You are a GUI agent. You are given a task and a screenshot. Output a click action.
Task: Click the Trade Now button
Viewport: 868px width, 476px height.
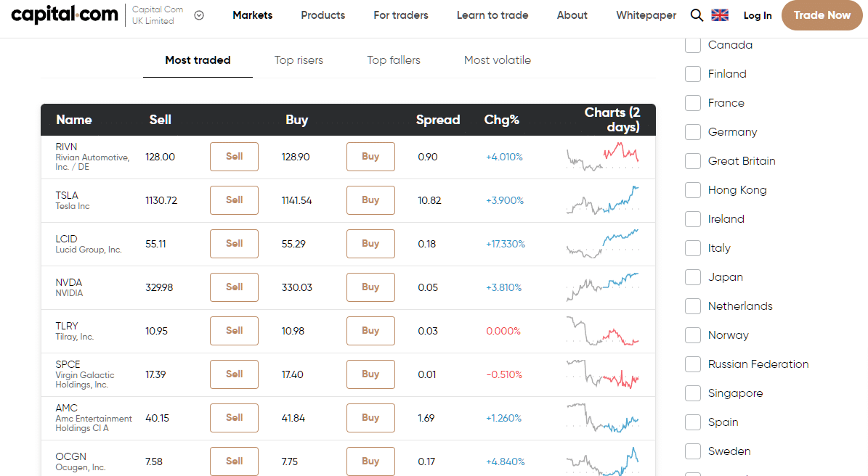[822, 15]
